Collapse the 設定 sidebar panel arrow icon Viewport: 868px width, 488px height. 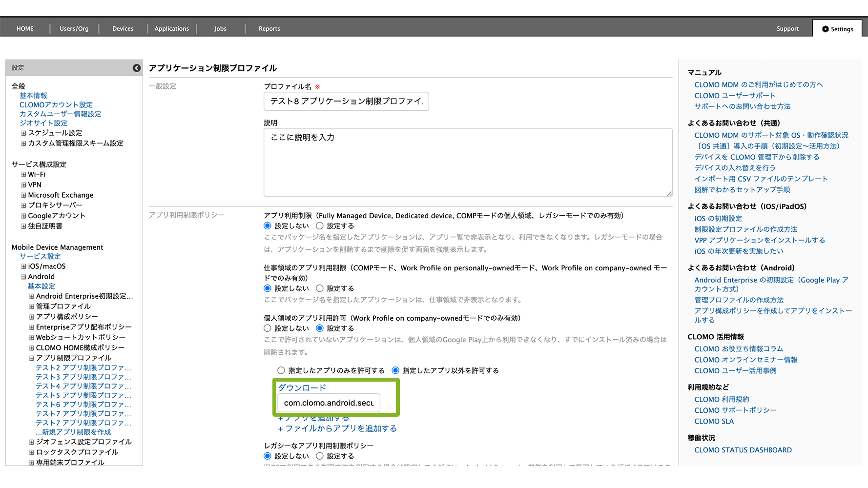pyautogui.click(x=137, y=68)
